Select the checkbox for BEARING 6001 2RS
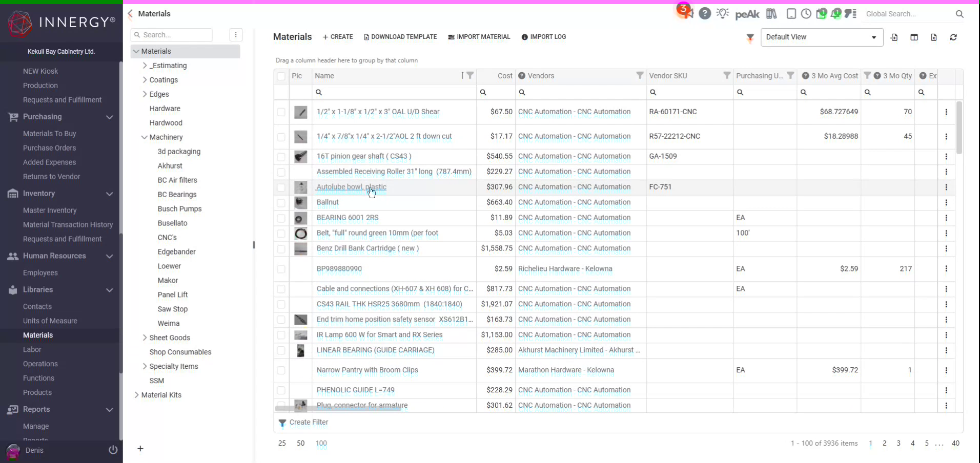Viewport: 980px width, 463px height. coord(281,219)
